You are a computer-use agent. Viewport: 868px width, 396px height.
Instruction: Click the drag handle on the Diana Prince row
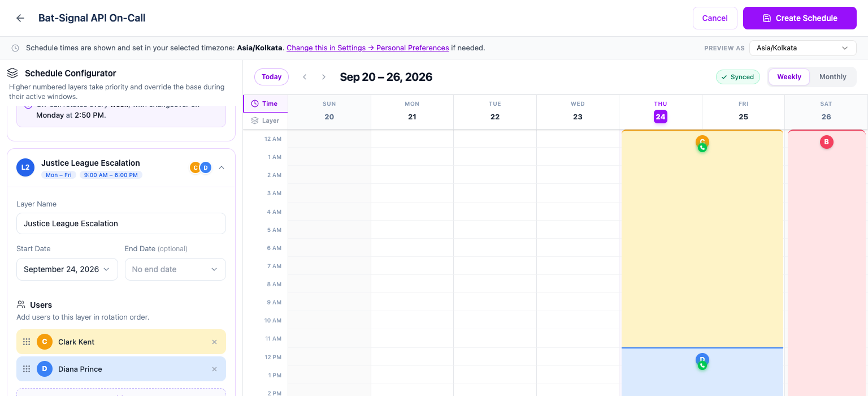pyautogui.click(x=27, y=369)
